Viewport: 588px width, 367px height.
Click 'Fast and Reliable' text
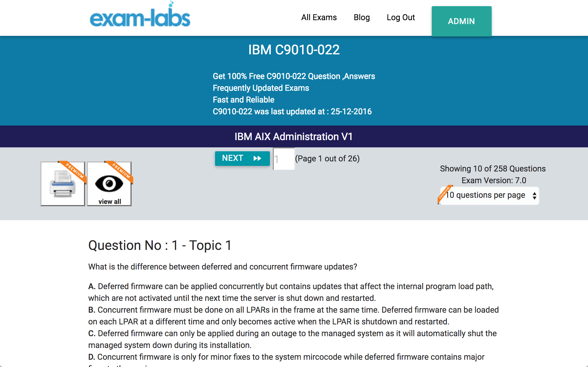244,100
